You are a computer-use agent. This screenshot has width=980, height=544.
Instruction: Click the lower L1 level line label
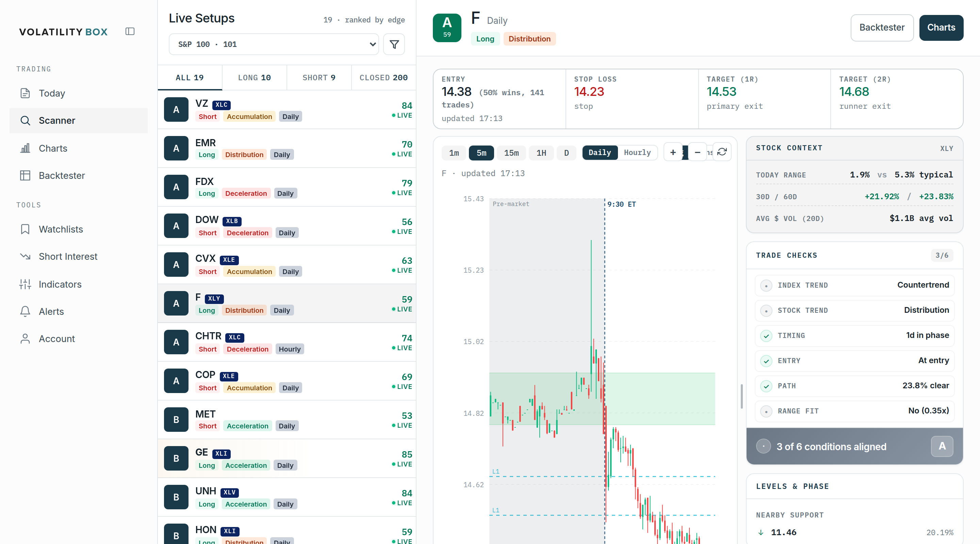495,510
